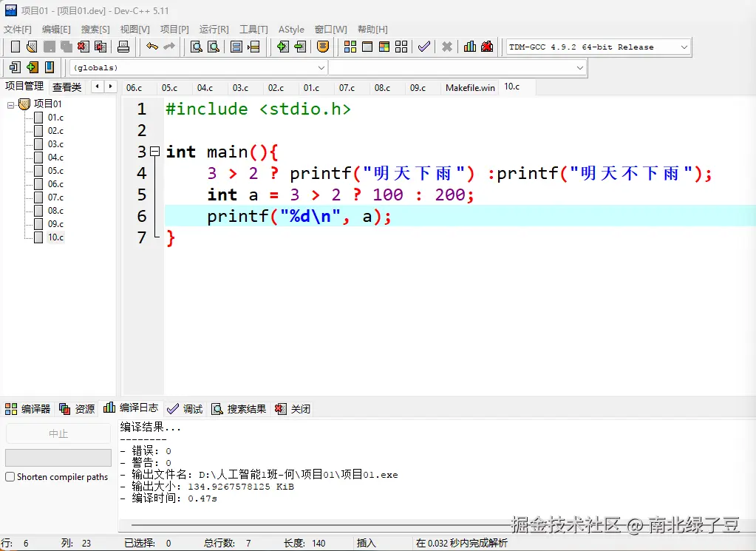Select 03.c in the project tree
This screenshot has height=551, width=756.
pyautogui.click(x=55, y=143)
